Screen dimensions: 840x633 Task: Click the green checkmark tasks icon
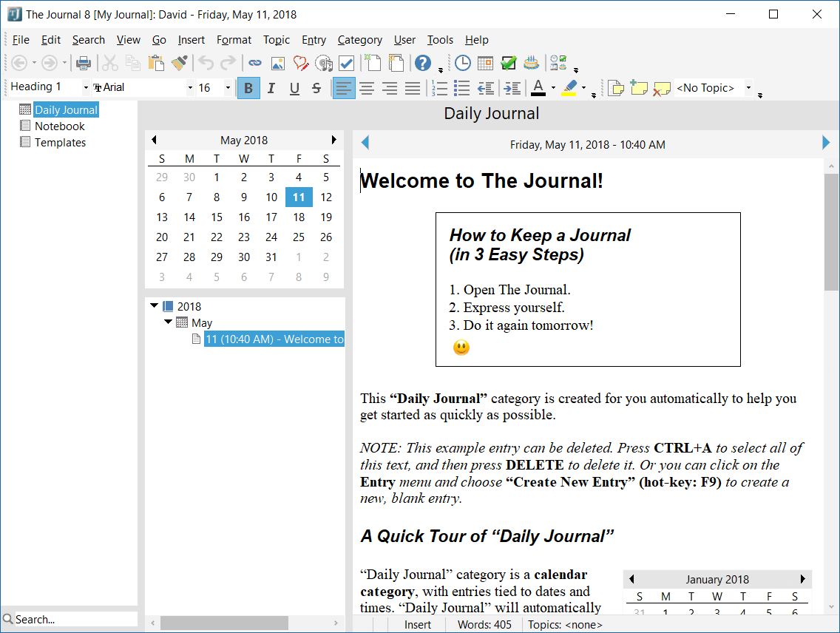click(x=509, y=63)
